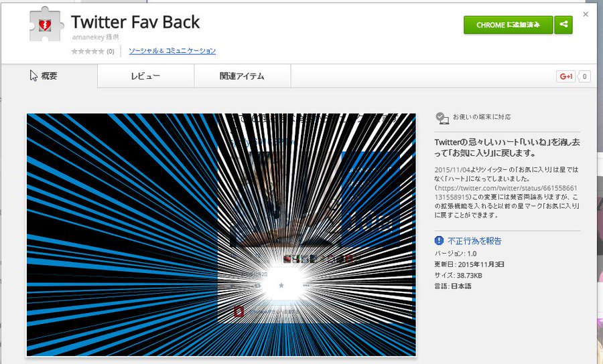Close the extension detail dialog
The height and width of the screenshot is (364, 603).
pyautogui.click(x=586, y=15)
